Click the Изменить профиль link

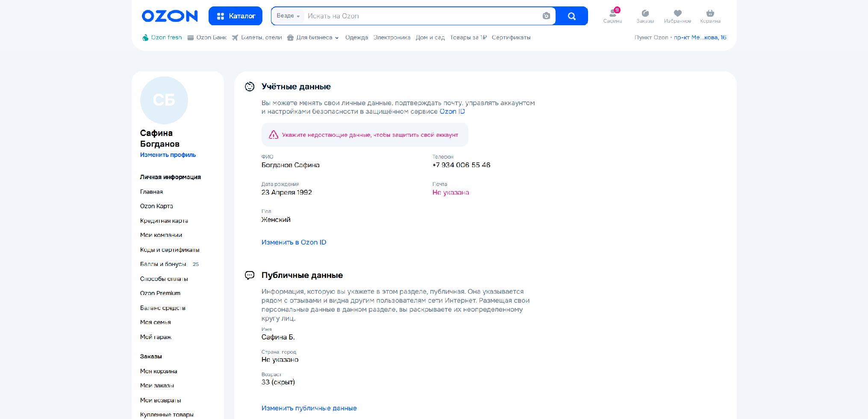168,155
